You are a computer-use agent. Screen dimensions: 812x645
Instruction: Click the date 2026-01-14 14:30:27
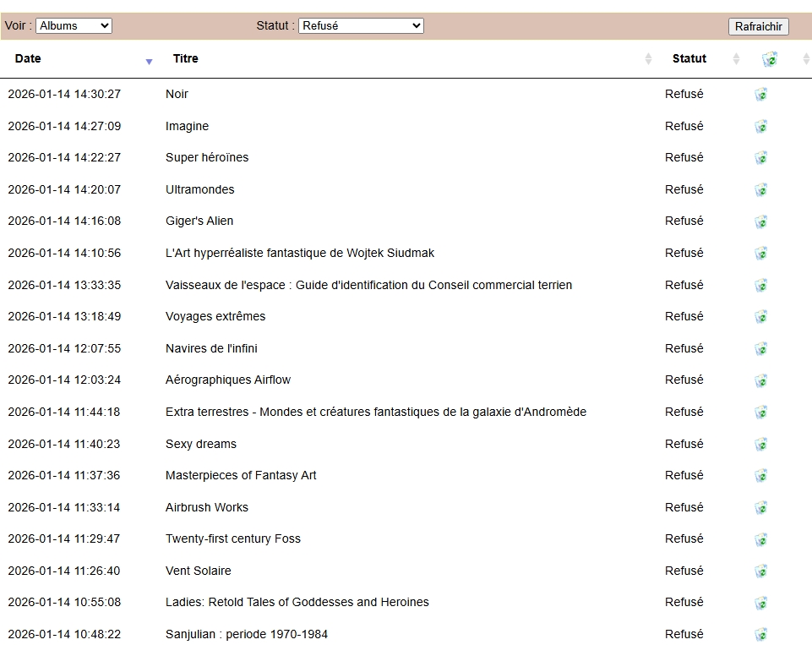click(64, 95)
